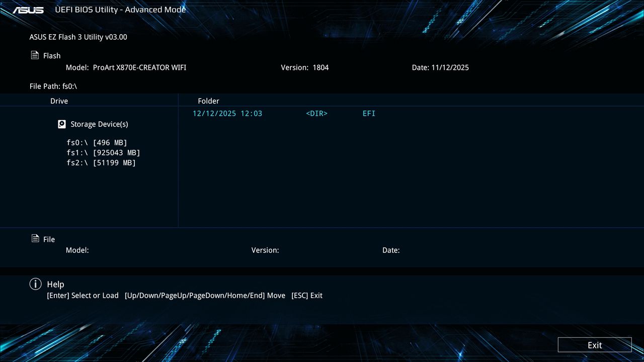Click the ASUS logo
The width and height of the screenshot is (644, 362).
pos(28,9)
